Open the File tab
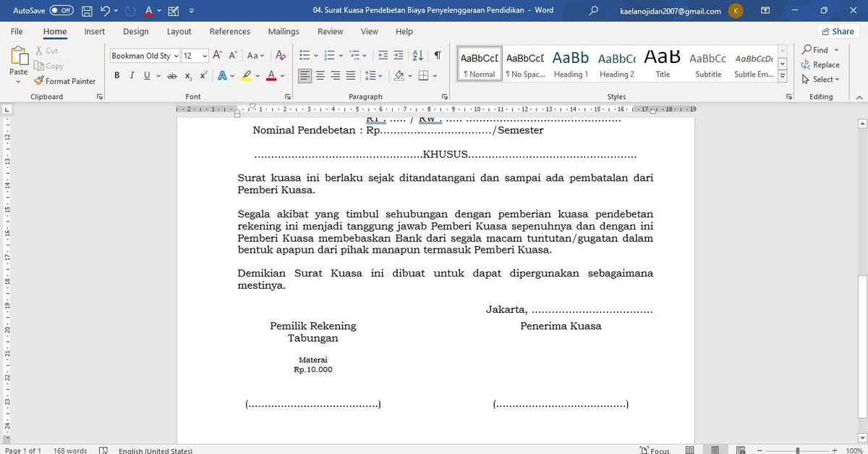The image size is (868, 454). click(17, 31)
